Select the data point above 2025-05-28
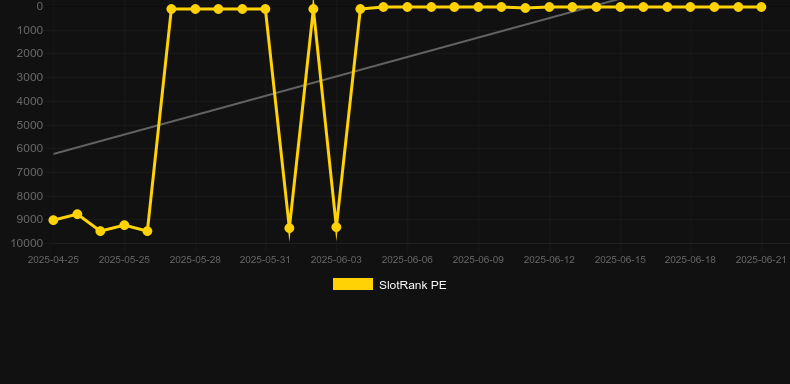This screenshot has height=384, width=790. pos(195,9)
